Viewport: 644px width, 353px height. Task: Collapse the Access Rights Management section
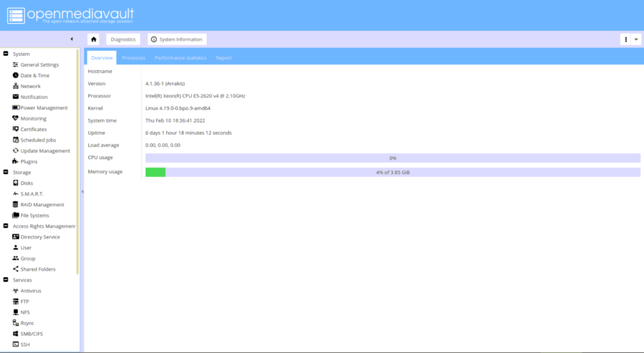coord(6,226)
